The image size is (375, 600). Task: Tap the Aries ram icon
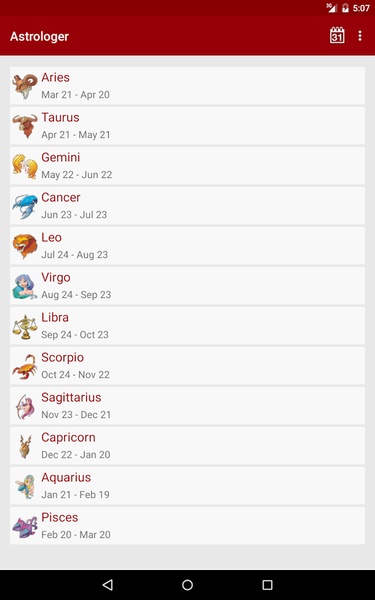25,86
